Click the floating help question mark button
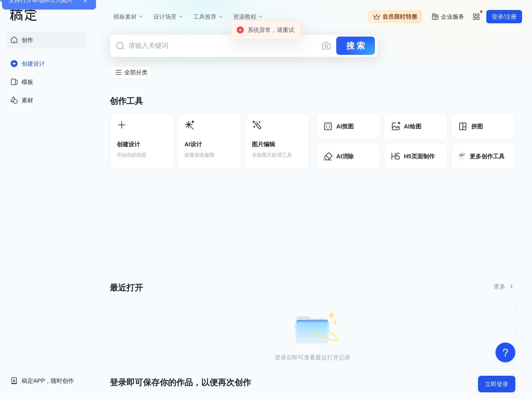532x399 pixels. (x=505, y=352)
